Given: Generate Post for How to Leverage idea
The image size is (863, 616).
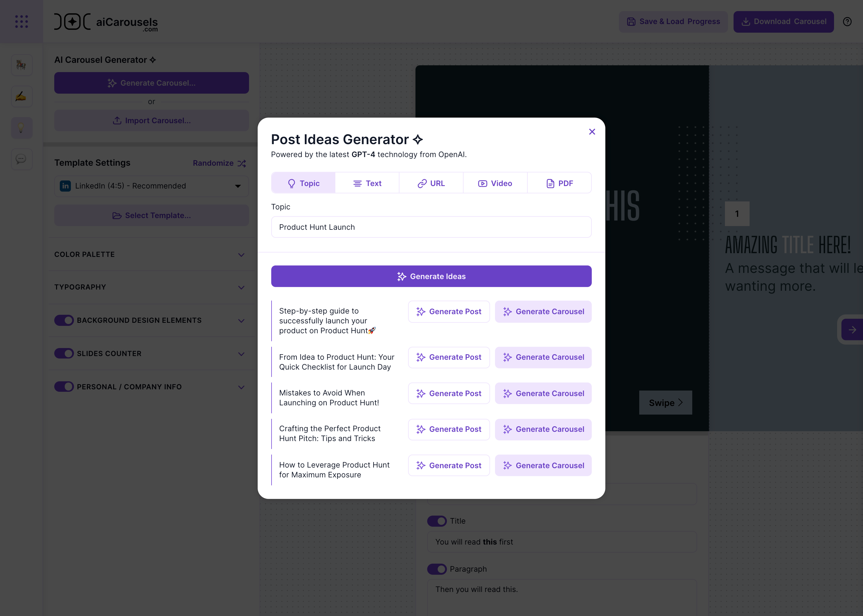Looking at the screenshot, I should (448, 465).
